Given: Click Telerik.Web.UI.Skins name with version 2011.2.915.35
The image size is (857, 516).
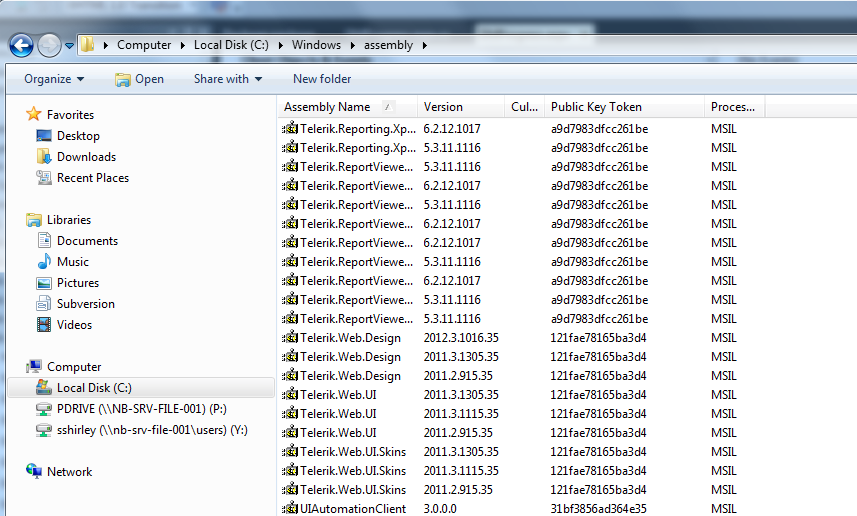Looking at the screenshot, I should tap(353, 490).
